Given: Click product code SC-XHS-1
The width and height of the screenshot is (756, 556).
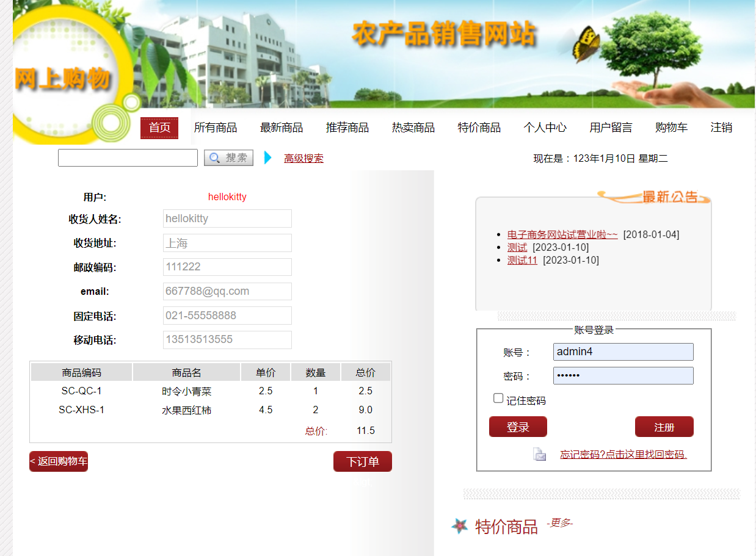Looking at the screenshot, I should [81, 410].
